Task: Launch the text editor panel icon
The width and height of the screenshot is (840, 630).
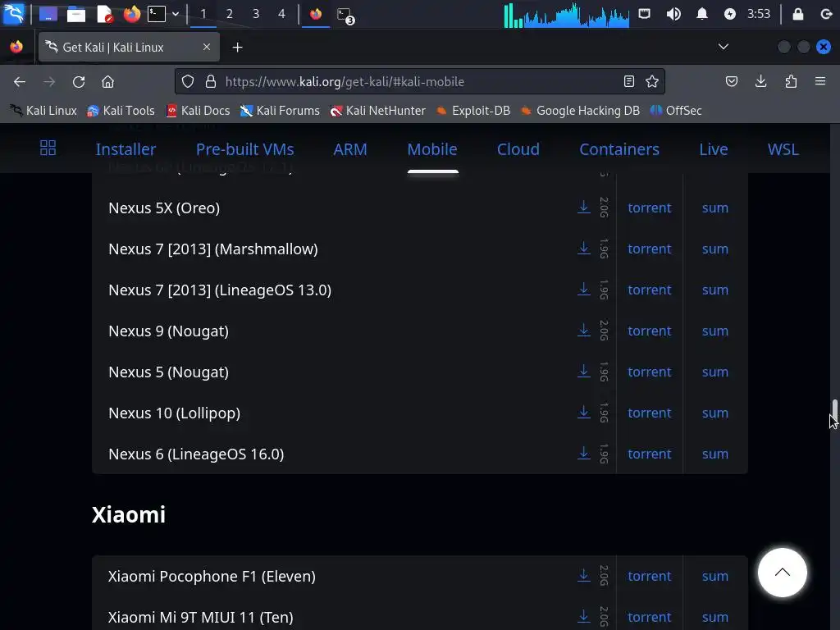Action: click(x=105, y=14)
